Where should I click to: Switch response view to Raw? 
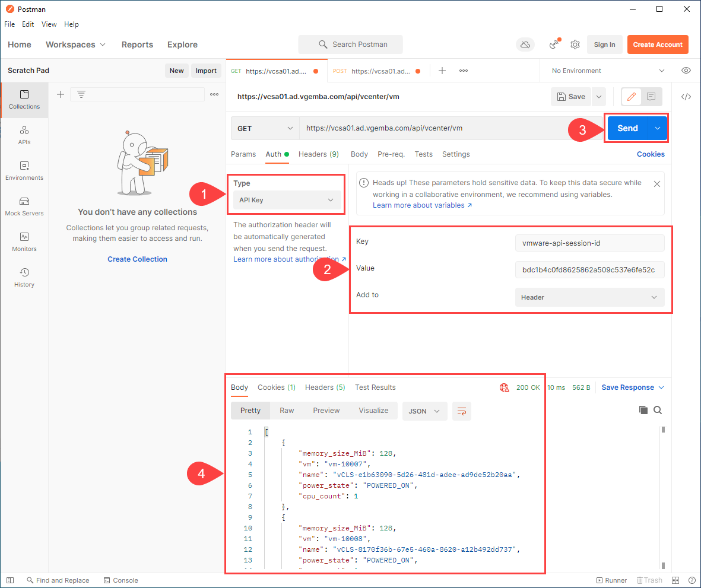point(287,411)
